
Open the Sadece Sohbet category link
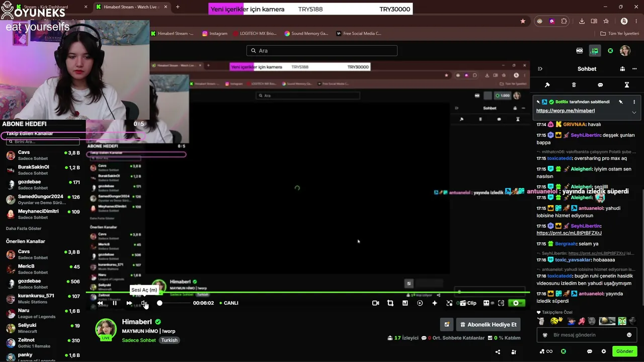(x=139, y=340)
